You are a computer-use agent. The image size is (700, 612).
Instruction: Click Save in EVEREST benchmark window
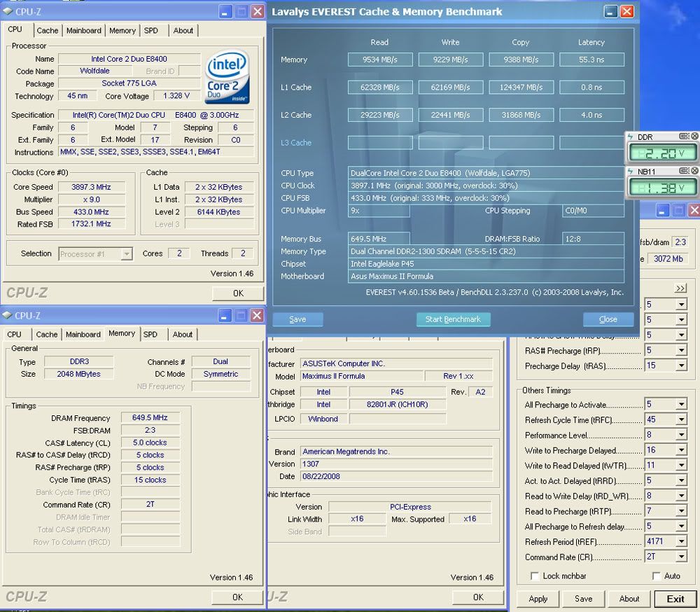297,319
